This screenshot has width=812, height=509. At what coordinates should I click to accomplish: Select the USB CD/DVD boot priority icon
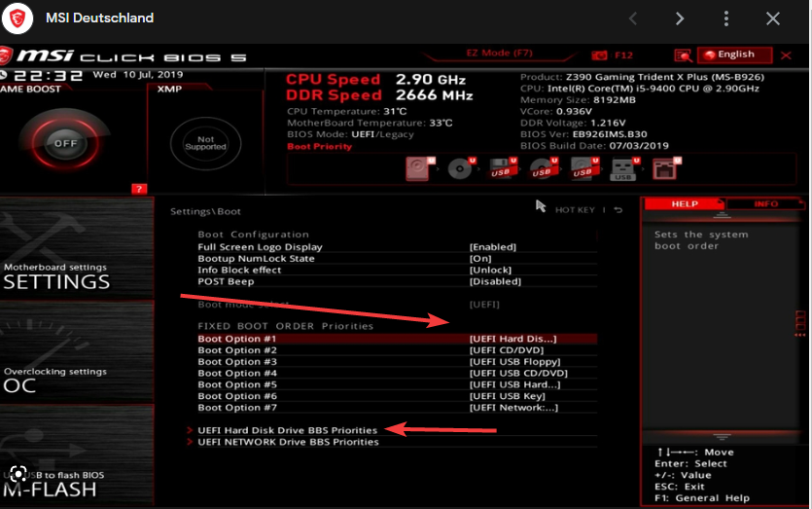(544, 168)
